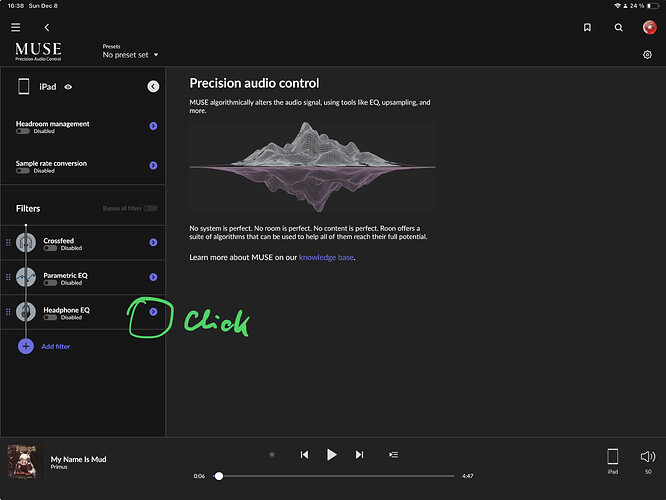Toggle Sample rate conversion switch
666x500 pixels.
23,171
